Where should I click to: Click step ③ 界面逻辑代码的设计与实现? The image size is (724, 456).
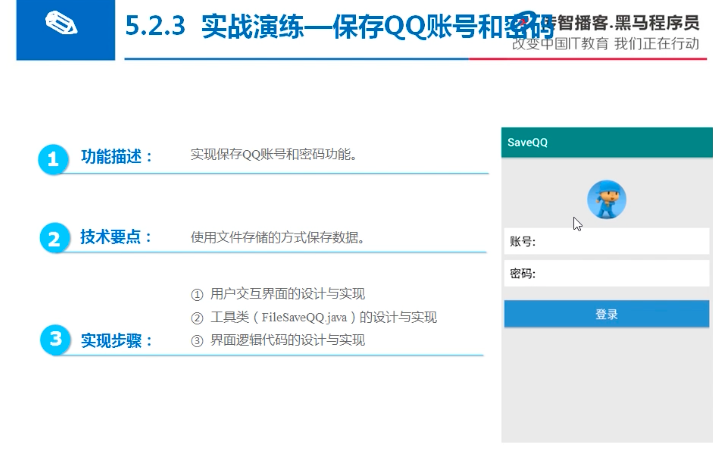click(278, 340)
